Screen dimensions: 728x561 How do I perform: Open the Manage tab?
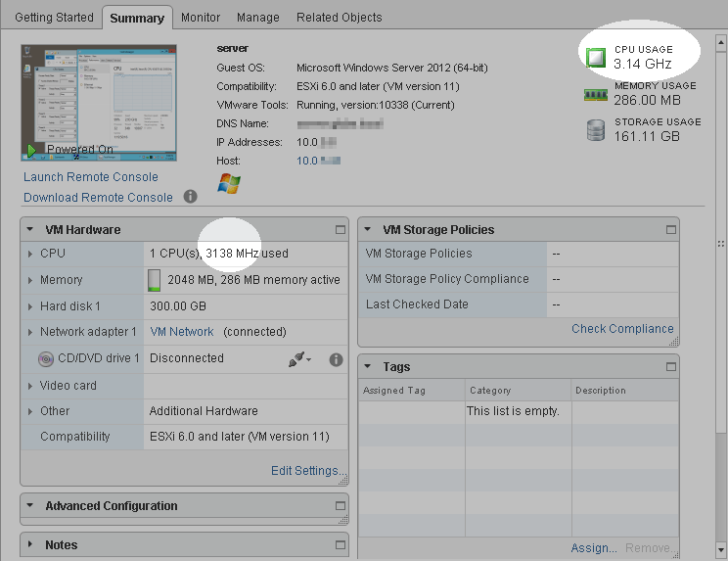(x=258, y=18)
